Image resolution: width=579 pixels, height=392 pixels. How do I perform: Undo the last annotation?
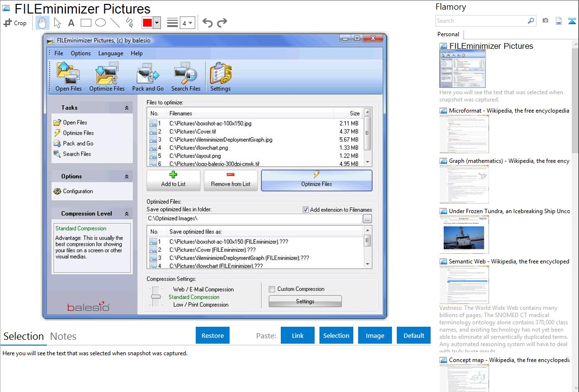[x=207, y=23]
